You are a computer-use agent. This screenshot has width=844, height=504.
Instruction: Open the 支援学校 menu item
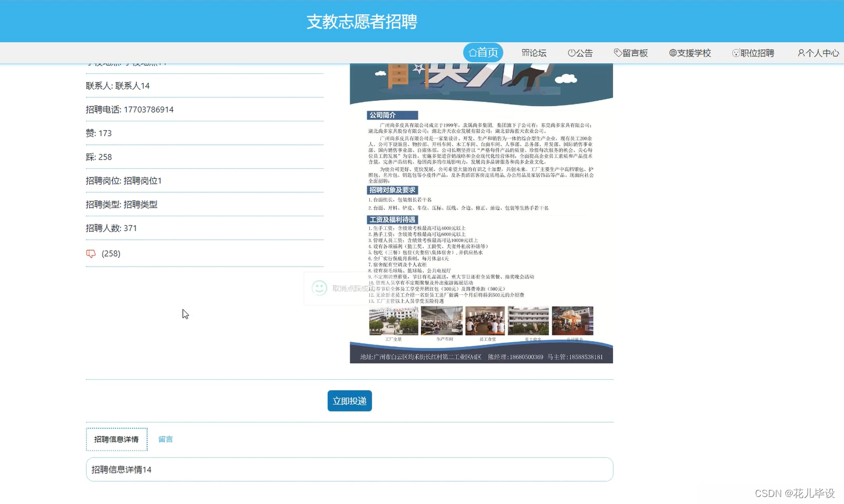coord(690,53)
